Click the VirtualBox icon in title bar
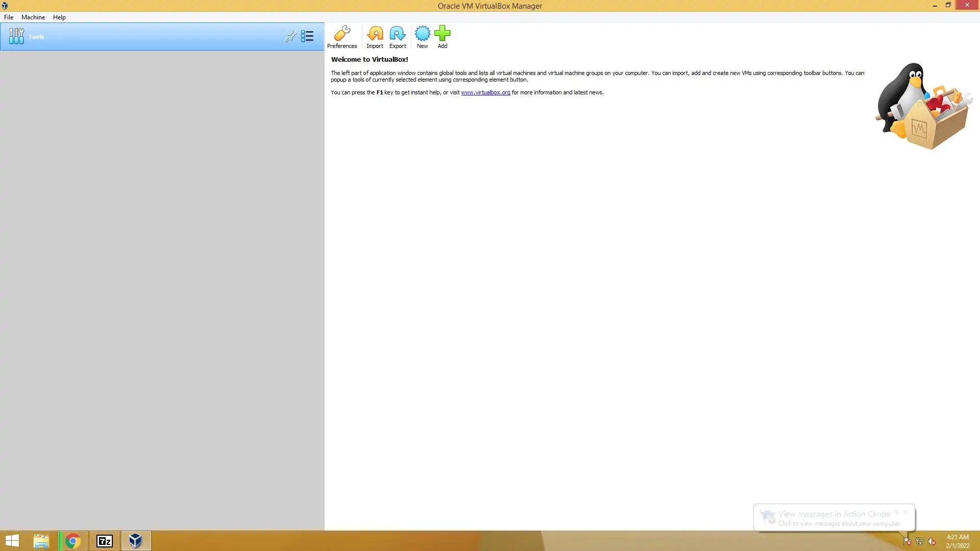This screenshot has width=980, height=551. coord(5,6)
